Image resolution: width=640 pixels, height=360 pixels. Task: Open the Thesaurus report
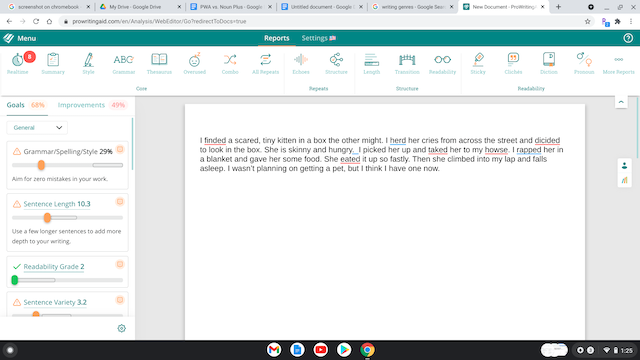click(159, 63)
